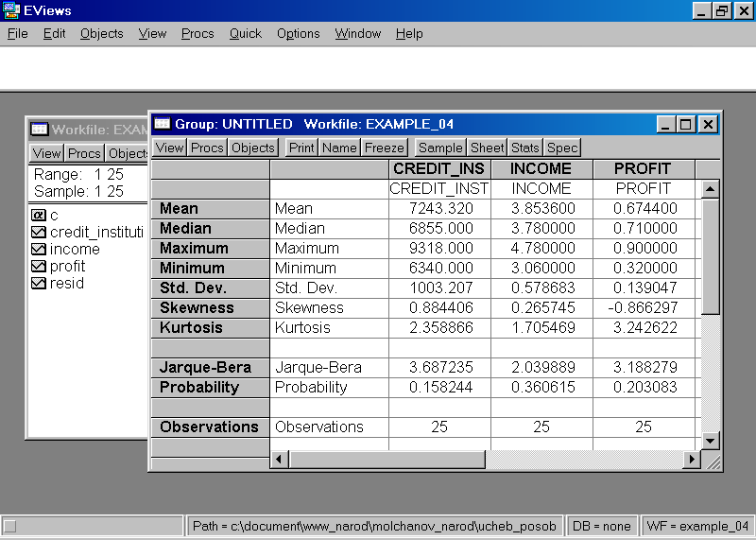Open the Procs menu in main menu bar
The image size is (756, 540).
(198, 34)
